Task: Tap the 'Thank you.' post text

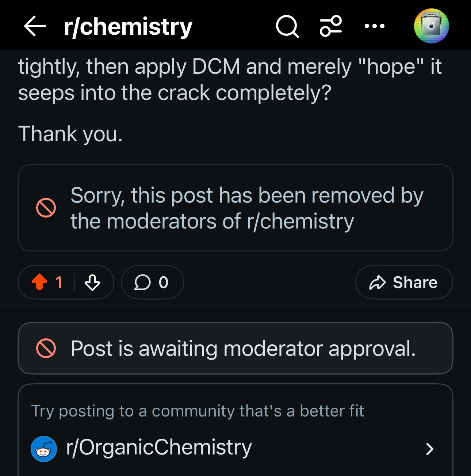Action: pyautogui.click(x=70, y=134)
